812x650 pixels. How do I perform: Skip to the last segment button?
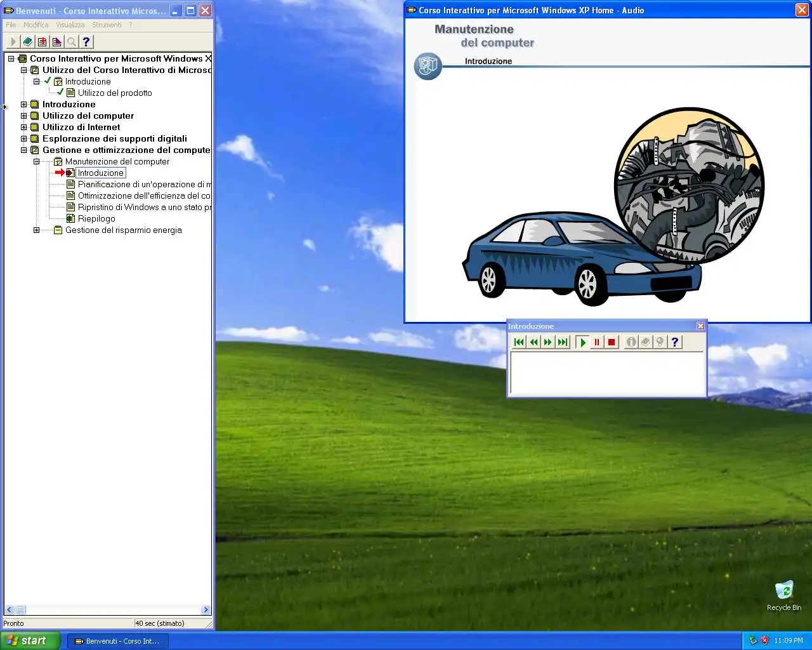point(563,342)
